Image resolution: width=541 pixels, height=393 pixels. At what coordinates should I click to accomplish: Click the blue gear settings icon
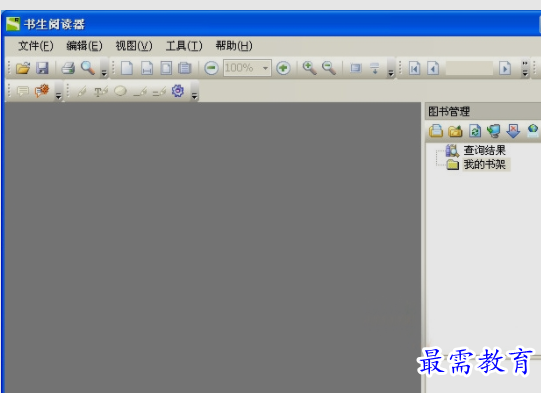178,91
